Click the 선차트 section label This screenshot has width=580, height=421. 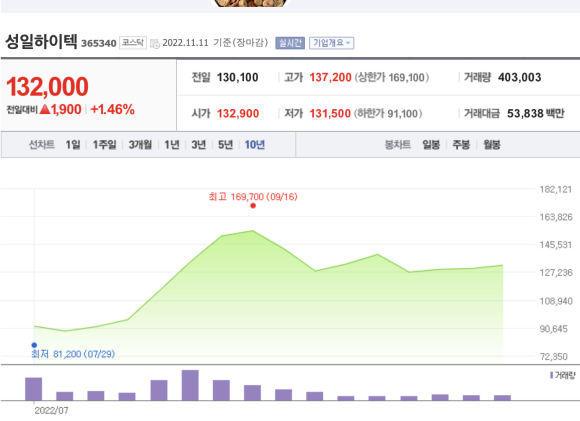pos(42,145)
